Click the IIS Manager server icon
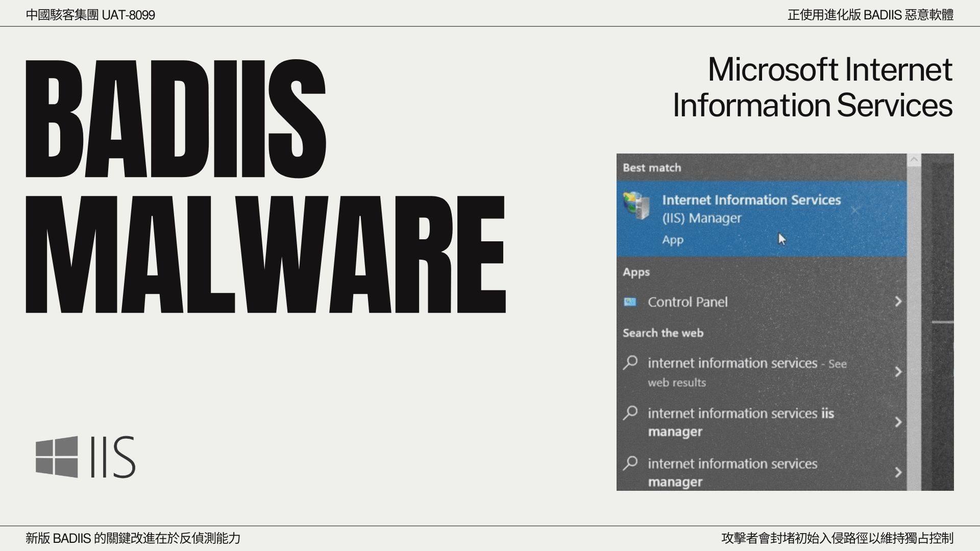Screen dimensions: 980x551 click(x=636, y=206)
